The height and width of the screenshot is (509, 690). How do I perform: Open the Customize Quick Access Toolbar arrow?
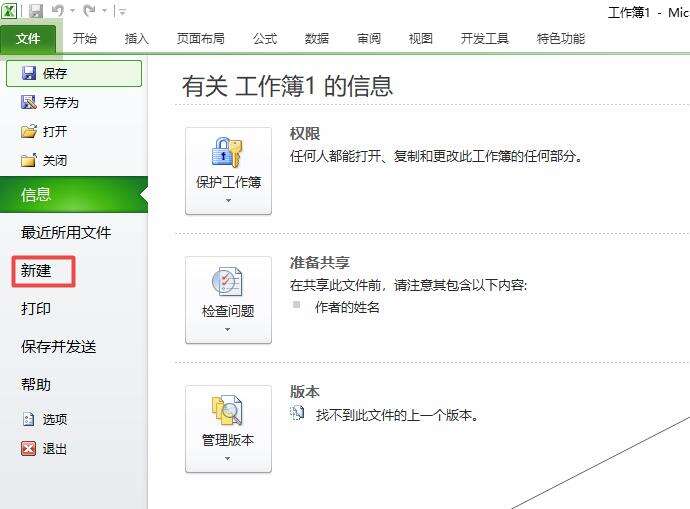[x=122, y=12]
